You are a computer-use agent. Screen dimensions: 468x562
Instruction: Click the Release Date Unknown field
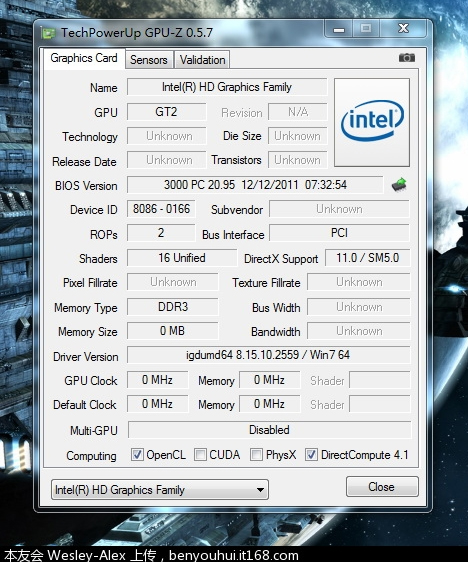166,160
